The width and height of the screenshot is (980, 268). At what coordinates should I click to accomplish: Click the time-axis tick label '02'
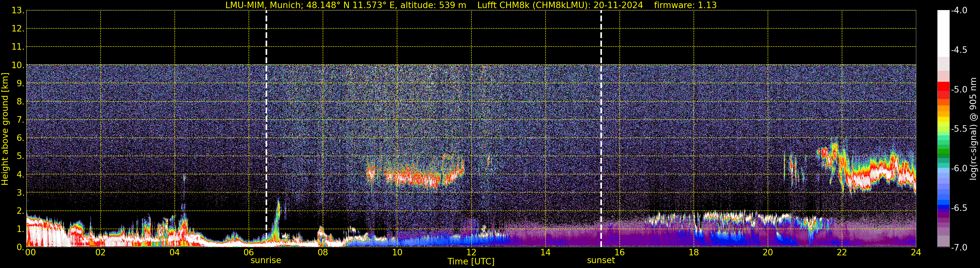[x=100, y=252]
